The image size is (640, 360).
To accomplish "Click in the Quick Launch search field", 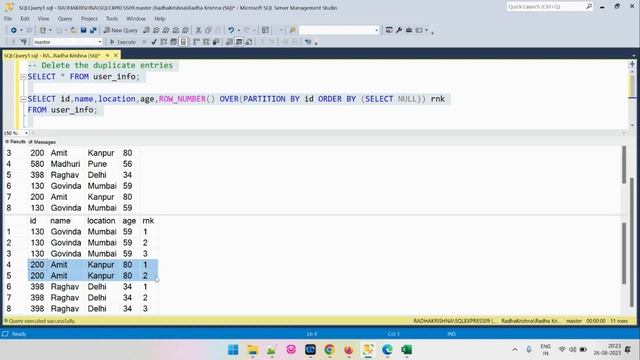I will pos(546,7).
